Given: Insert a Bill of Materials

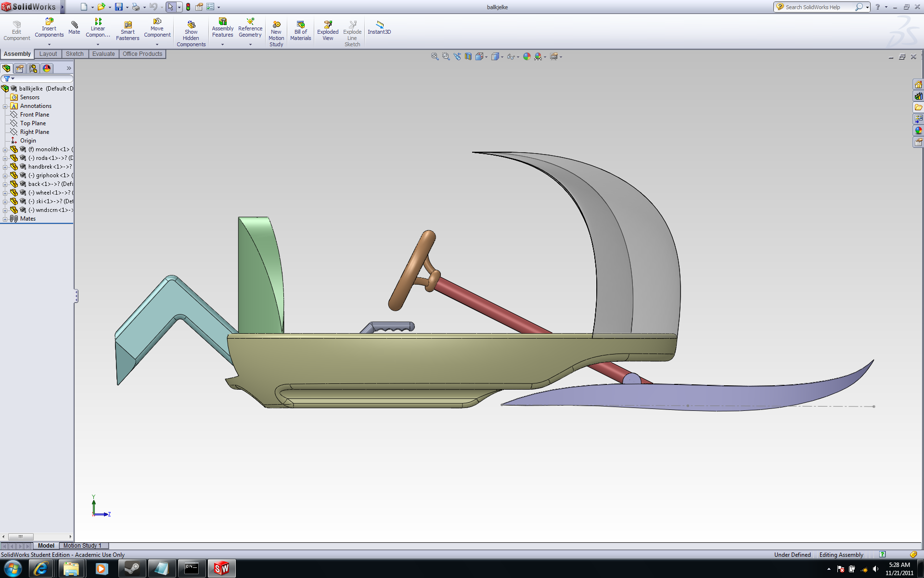Looking at the screenshot, I should click(x=301, y=31).
